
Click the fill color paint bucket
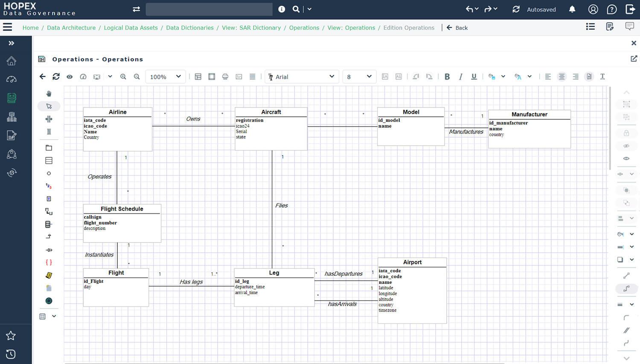click(x=492, y=77)
